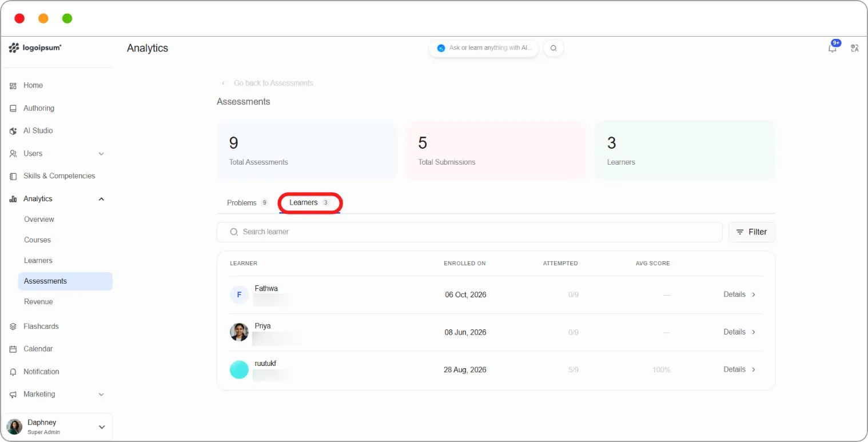Click the Skills & Competencies icon
This screenshot has width=868, height=442.
coord(13,176)
